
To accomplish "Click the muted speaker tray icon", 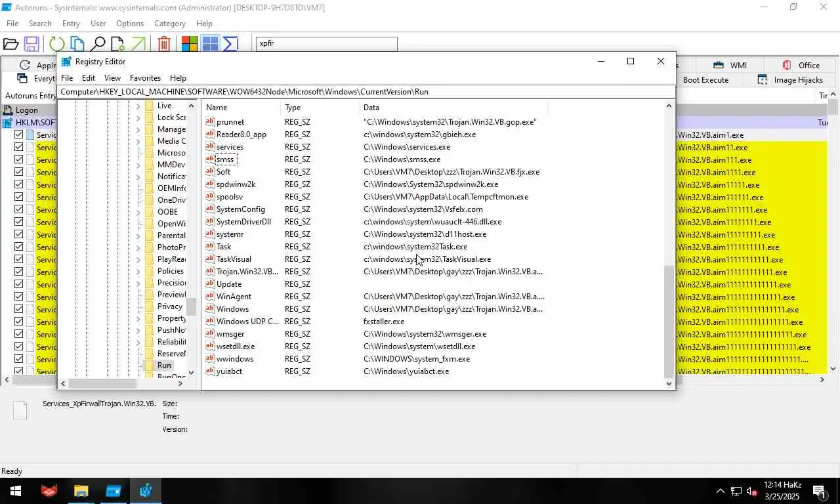I will pos(752,491).
